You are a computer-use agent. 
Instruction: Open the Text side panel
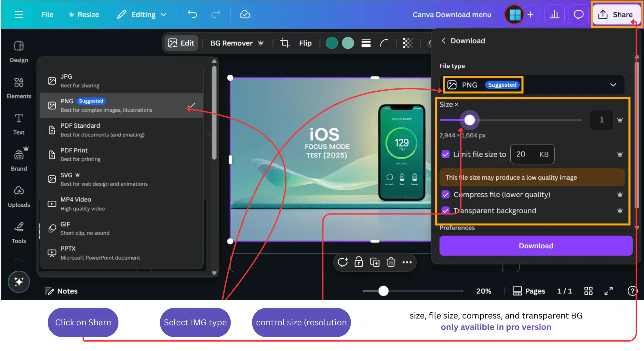(x=19, y=124)
